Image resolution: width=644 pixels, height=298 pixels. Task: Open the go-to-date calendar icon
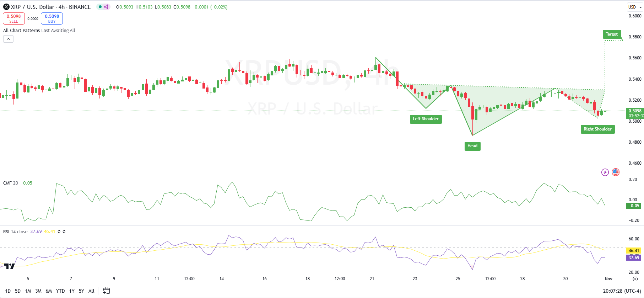pos(106,291)
